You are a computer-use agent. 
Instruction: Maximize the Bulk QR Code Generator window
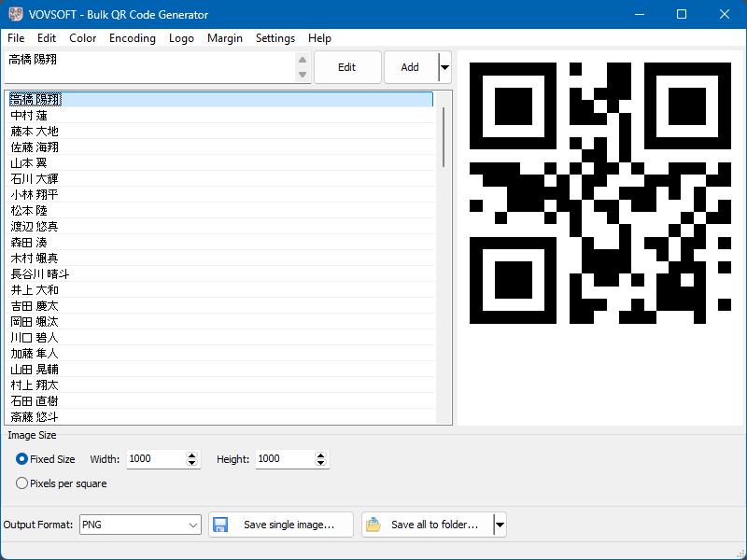click(682, 14)
